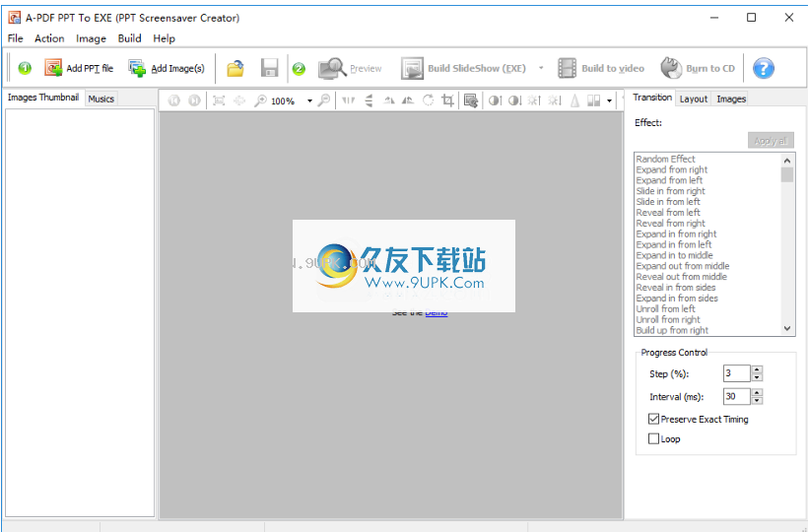The image size is (808, 532).
Task: Open the Action menu
Action: [x=49, y=38]
